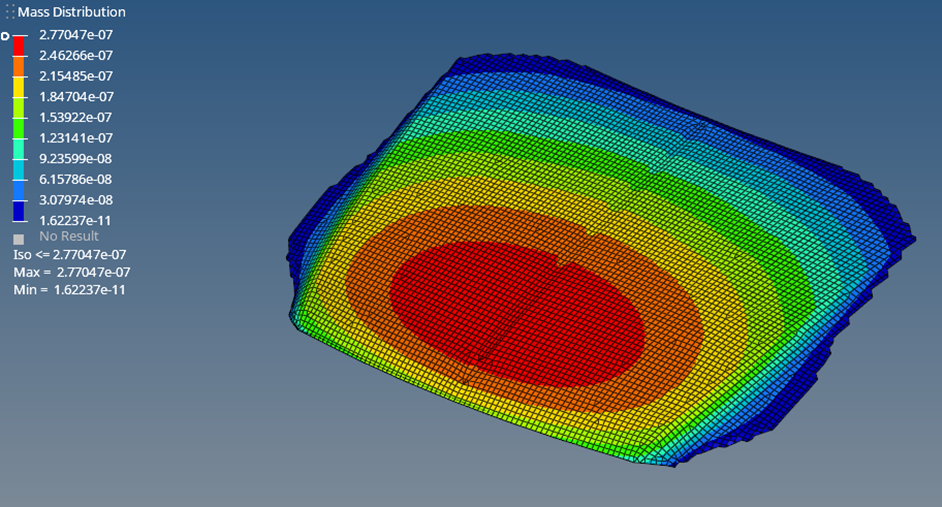Select the No Result legend label
This screenshot has width=942, height=507.
click(68, 236)
